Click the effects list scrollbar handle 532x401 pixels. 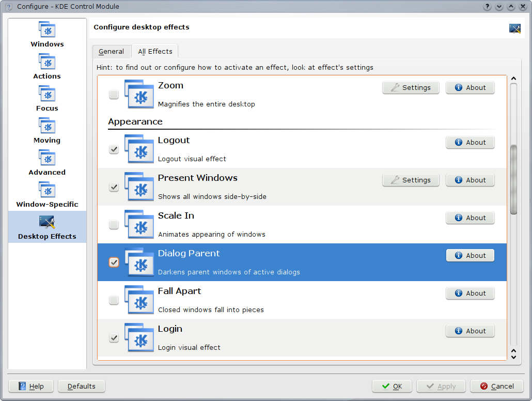(514, 180)
